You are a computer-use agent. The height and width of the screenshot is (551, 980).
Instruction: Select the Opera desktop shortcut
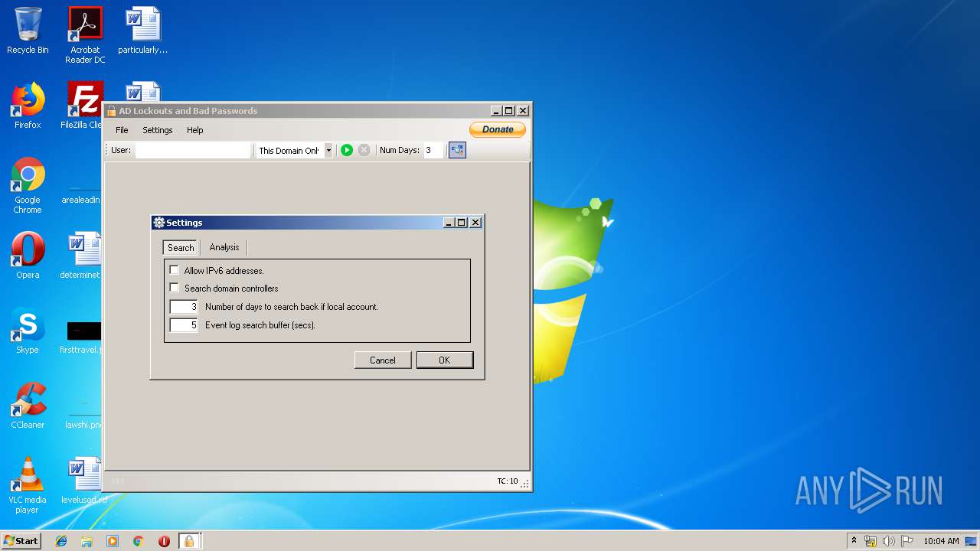[28, 256]
